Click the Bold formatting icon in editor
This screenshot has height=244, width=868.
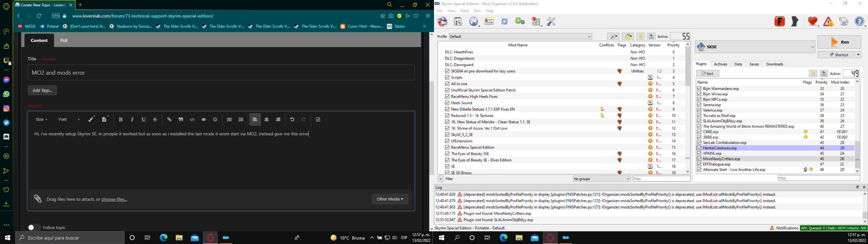[121, 120]
